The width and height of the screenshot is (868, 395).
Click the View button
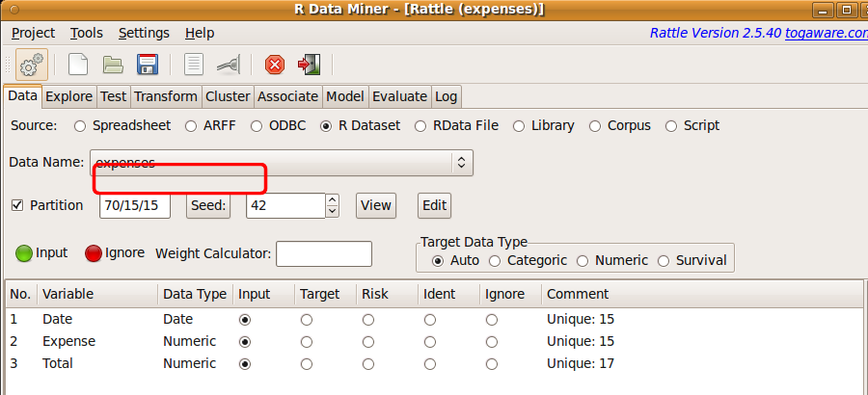(376, 205)
